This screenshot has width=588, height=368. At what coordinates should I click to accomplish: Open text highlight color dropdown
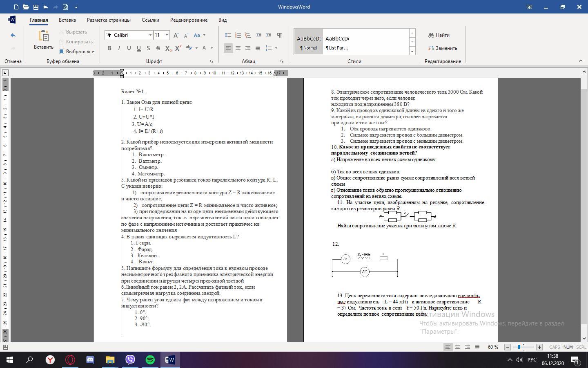(x=196, y=48)
